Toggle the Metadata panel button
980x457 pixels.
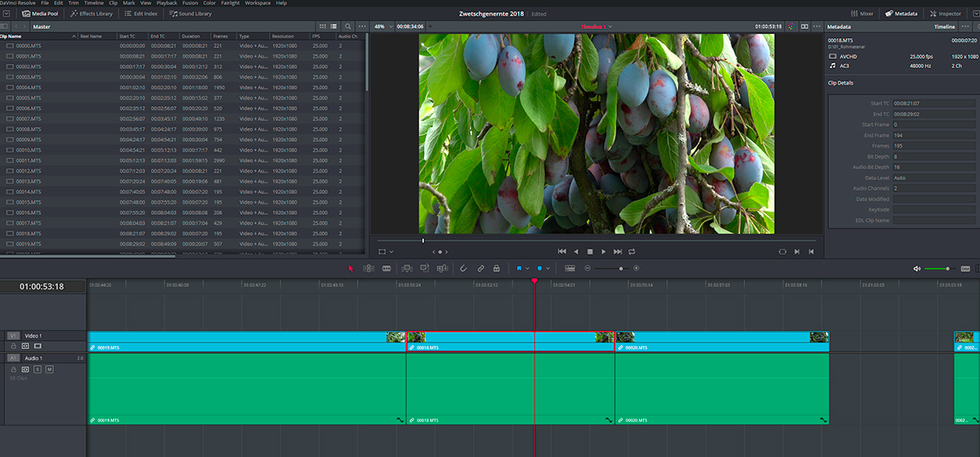click(900, 13)
